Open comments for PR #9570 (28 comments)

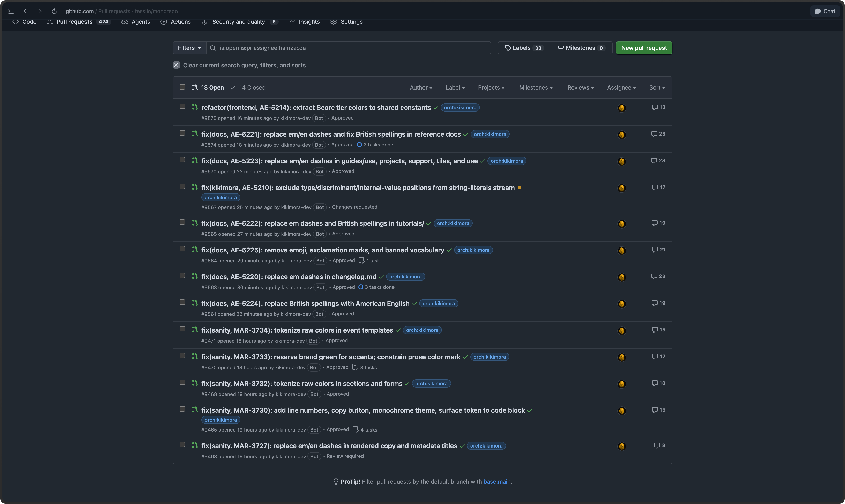coord(658,161)
